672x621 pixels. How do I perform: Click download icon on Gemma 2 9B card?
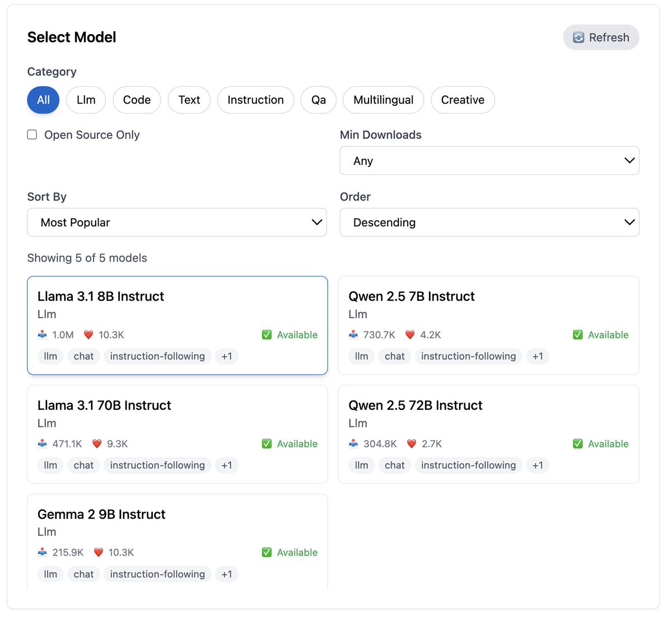43,552
